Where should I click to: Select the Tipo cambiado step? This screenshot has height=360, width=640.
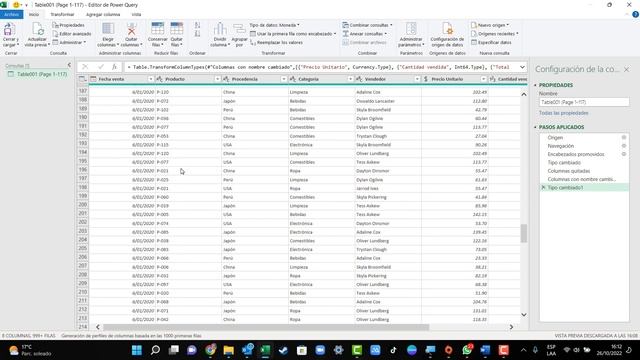pos(564,162)
